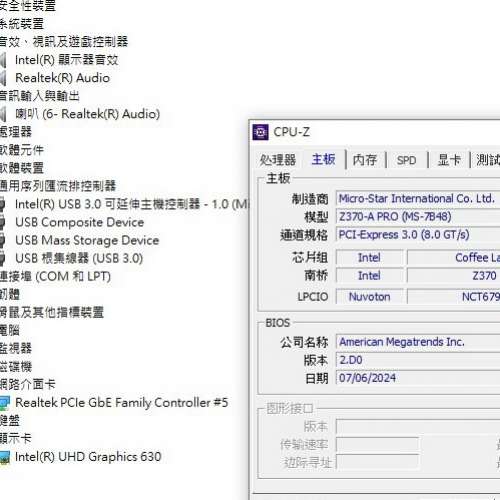Open the 内存 tab in CPU-Z
Image resolution: width=500 pixels, height=500 pixels.
(365, 160)
